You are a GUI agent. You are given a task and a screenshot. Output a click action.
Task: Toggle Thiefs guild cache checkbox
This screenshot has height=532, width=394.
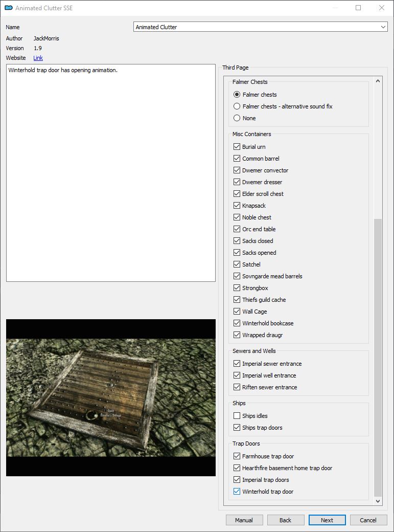237,300
